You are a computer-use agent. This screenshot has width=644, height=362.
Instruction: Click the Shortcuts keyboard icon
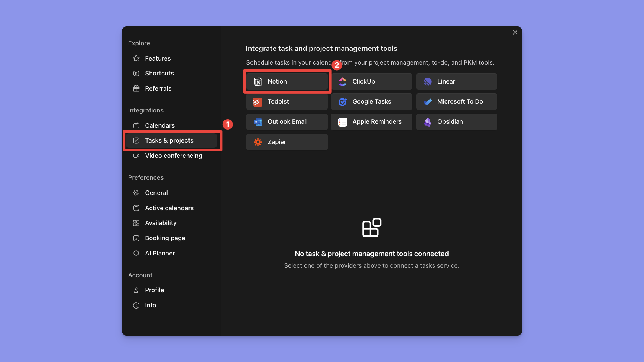[136, 74]
